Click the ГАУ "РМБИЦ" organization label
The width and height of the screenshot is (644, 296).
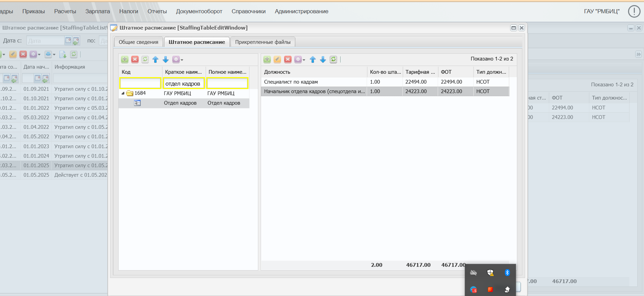(602, 11)
